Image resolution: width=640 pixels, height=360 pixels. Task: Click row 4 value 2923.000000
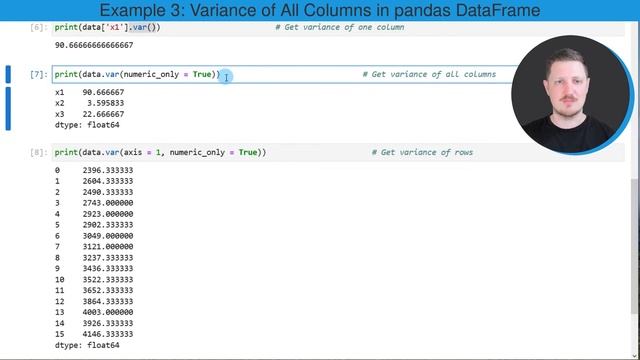(x=108, y=214)
